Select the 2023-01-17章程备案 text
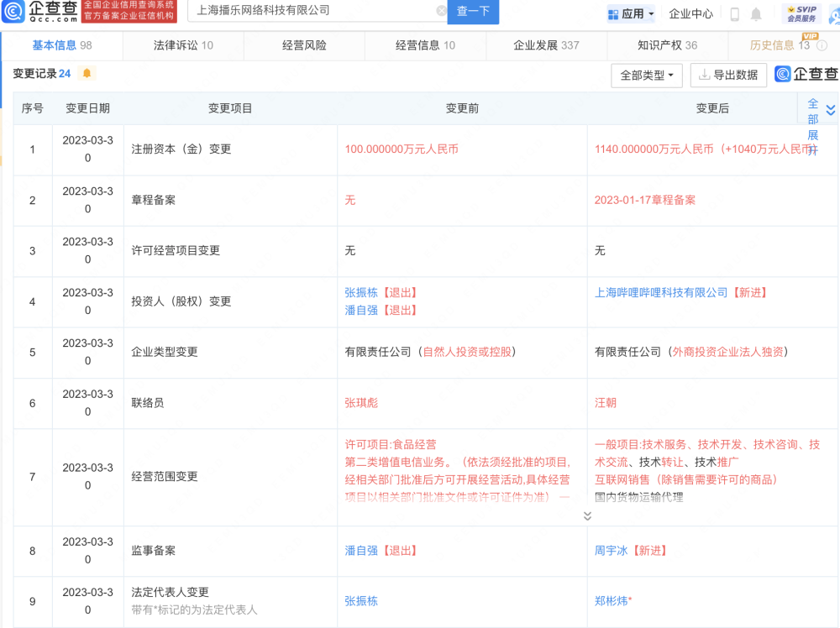The image size is (840, 628). tap(645, 200)
